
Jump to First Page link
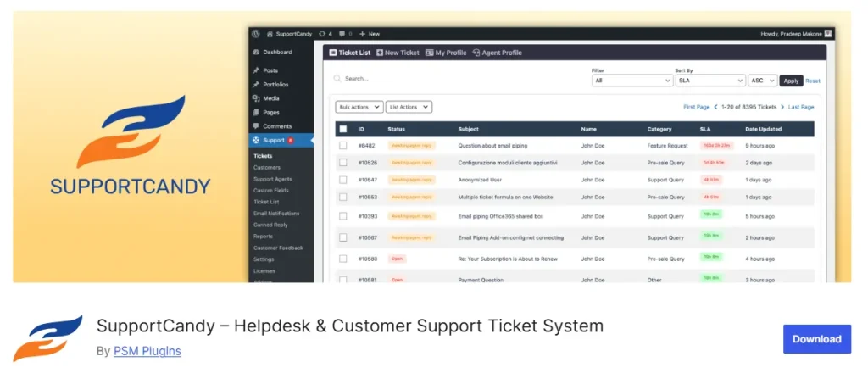coord(697,107)
